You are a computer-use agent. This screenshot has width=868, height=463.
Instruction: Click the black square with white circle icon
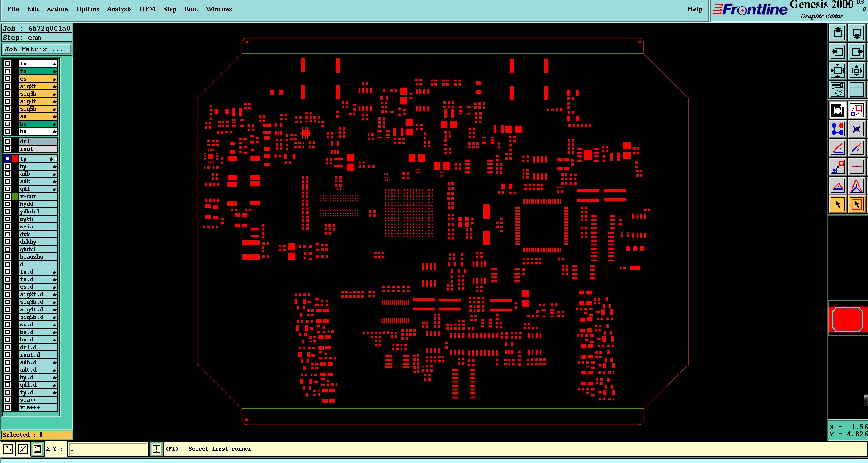(x=838, y=110)
